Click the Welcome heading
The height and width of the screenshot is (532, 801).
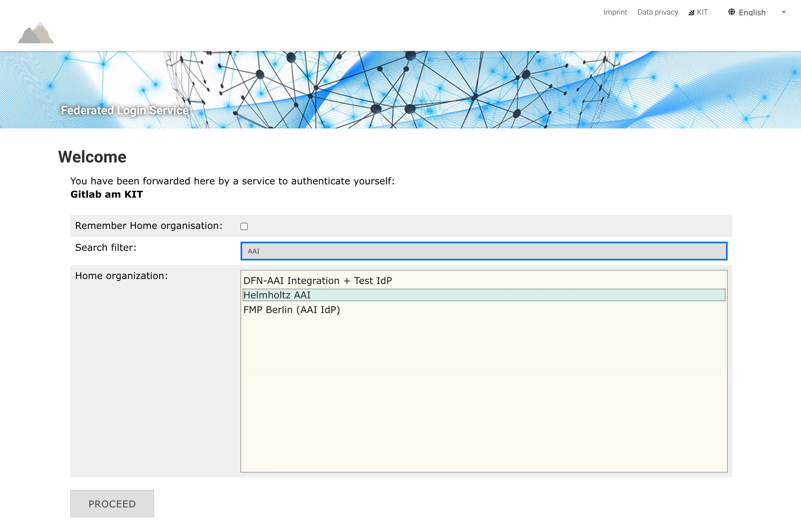92,157
